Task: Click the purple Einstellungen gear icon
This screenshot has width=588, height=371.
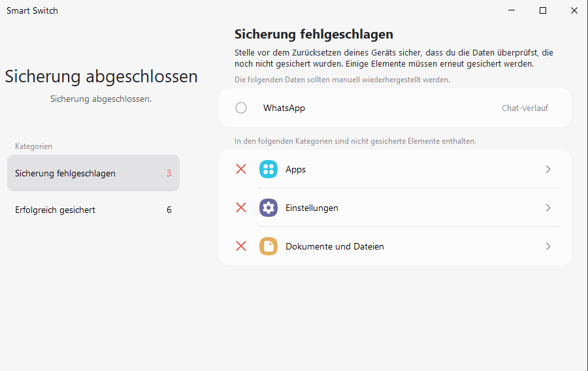Action: [269, 208]
